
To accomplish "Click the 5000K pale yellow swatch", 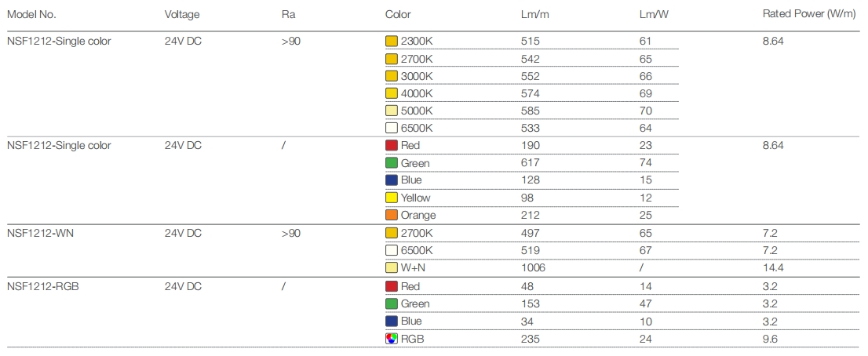I will 392,111.
